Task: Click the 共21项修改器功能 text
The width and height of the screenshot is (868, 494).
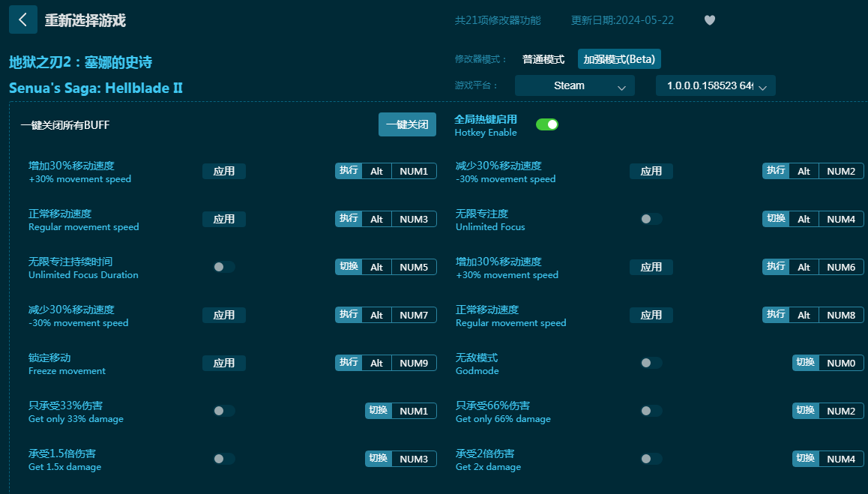Action: point(498,20)
